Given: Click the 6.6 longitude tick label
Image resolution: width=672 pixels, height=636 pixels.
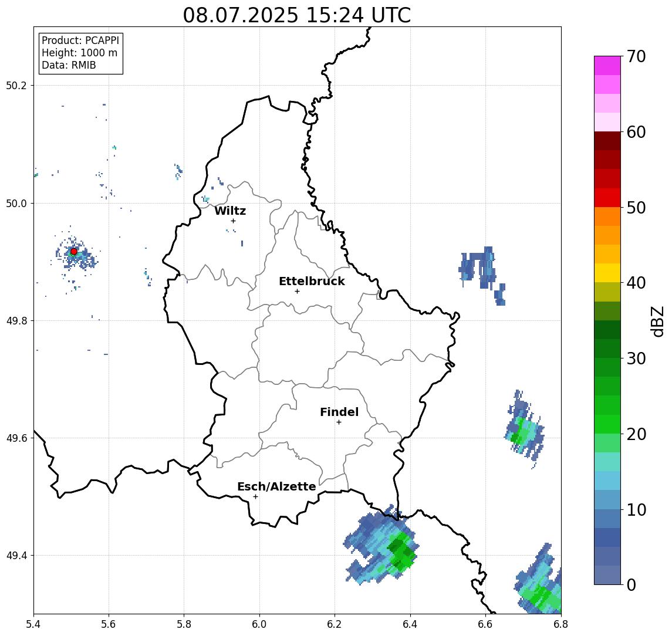Looking at the screenshot, I should pos(485,624).
